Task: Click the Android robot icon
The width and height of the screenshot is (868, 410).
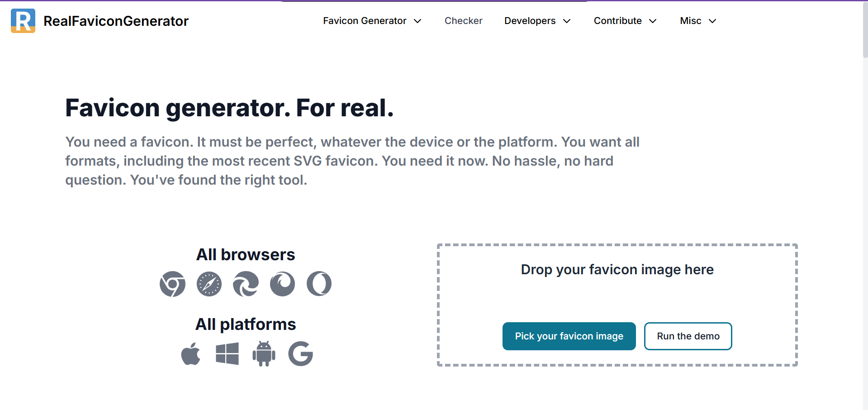Action: point(264,353)
